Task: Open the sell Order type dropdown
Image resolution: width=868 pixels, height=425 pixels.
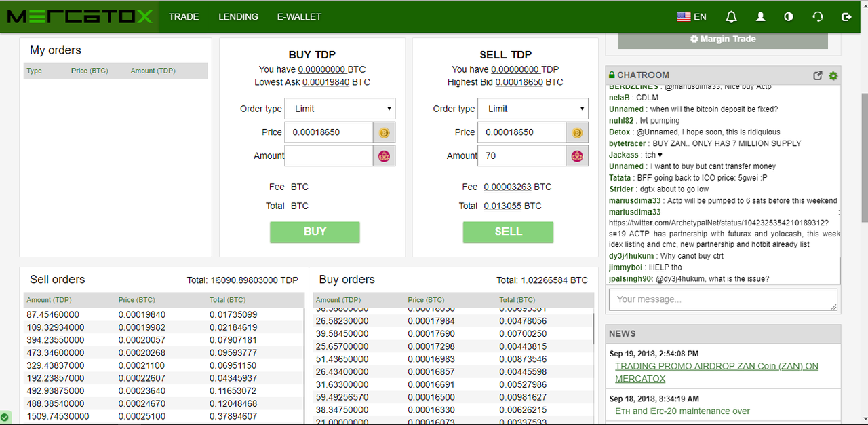Action: pos(533,109)
